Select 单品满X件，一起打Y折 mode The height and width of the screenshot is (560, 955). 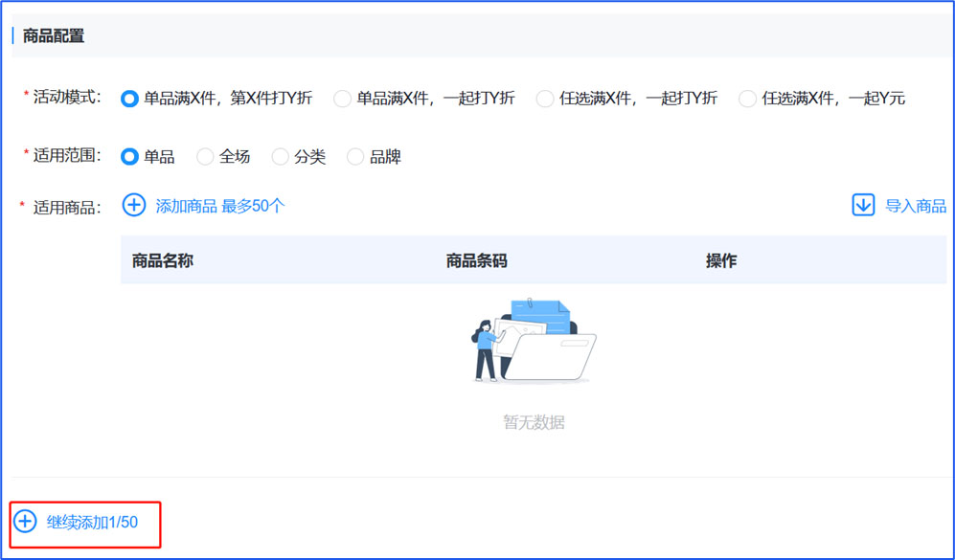click(342, 98)
